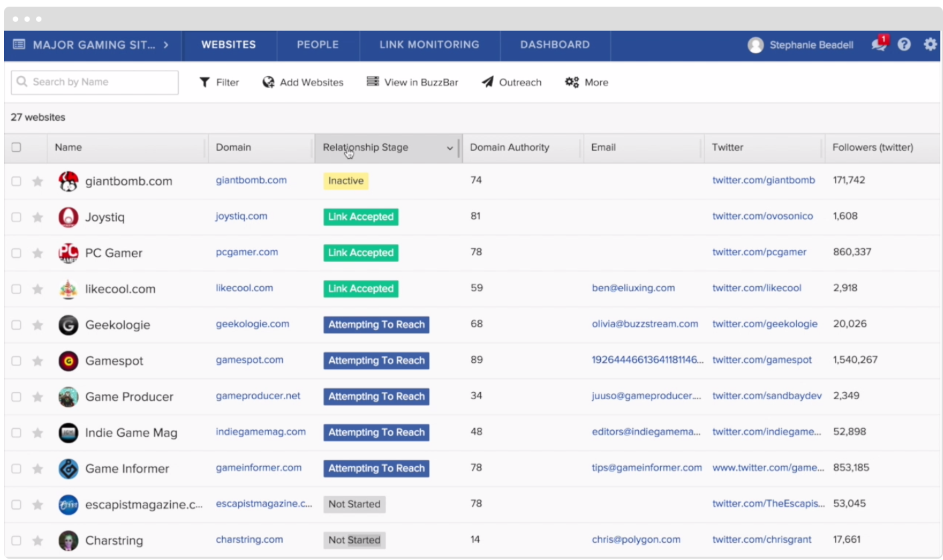Image resolution: width=943 pixels, height=560 pixels.
Task: Switch to the Websites tab
Action: coord(229,45)
